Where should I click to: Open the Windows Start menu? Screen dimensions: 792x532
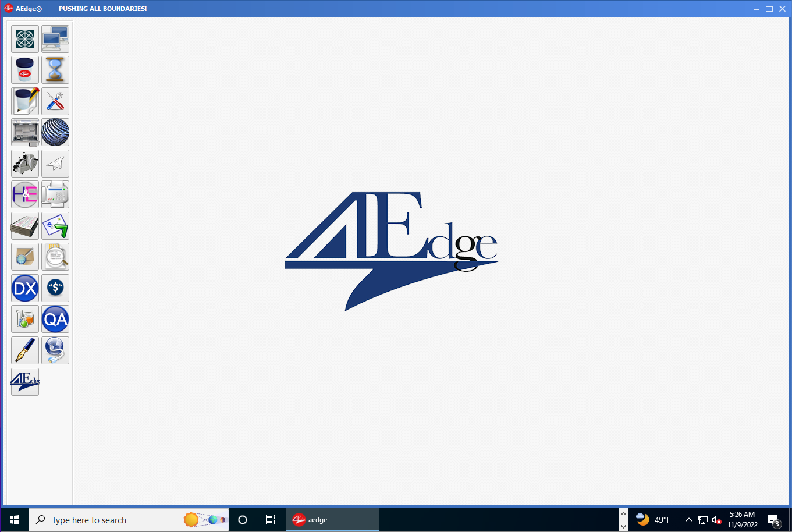14,520
